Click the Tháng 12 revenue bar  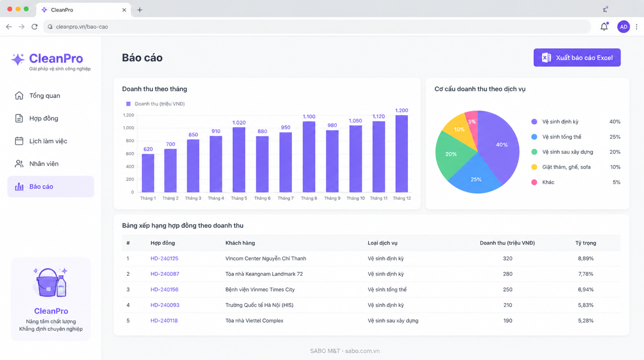click(x=402, y=154)
